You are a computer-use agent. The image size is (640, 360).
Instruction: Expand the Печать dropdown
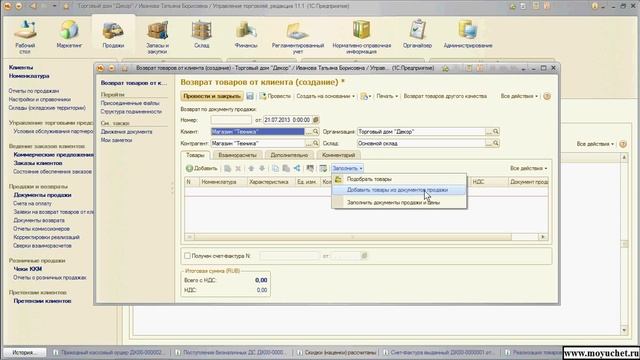pos(387,96)
